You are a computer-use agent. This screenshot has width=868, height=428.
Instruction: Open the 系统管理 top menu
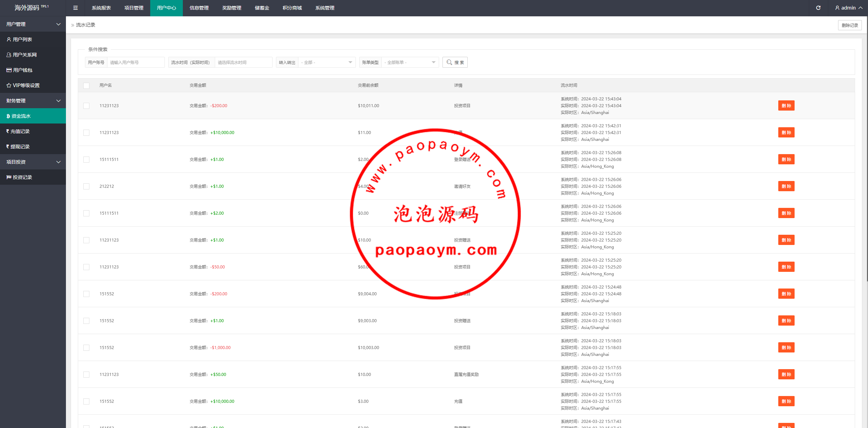tap(325, 8)
